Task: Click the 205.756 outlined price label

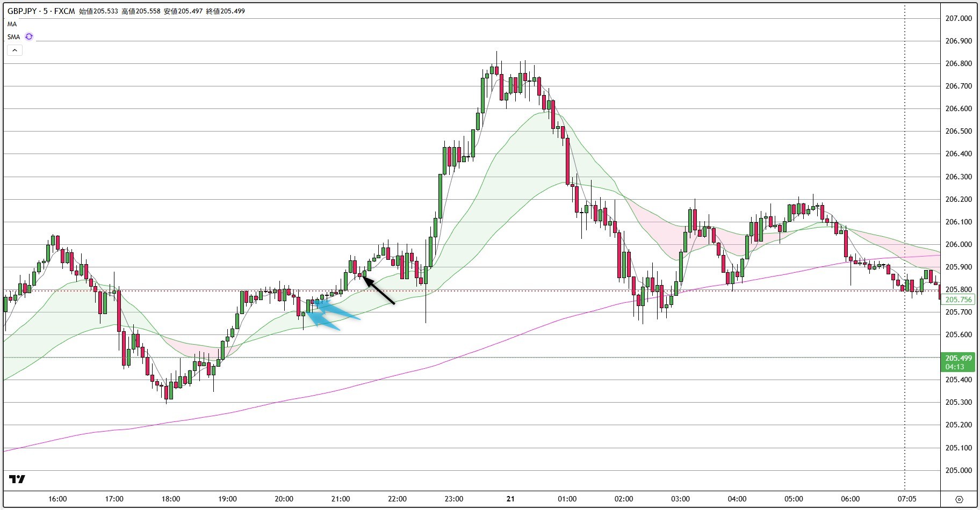Action: (959, 300)
